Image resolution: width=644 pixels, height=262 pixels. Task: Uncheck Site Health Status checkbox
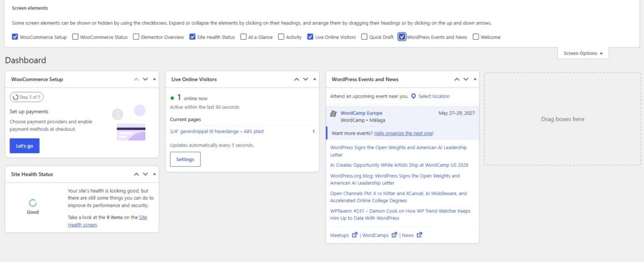pos(192,37)
